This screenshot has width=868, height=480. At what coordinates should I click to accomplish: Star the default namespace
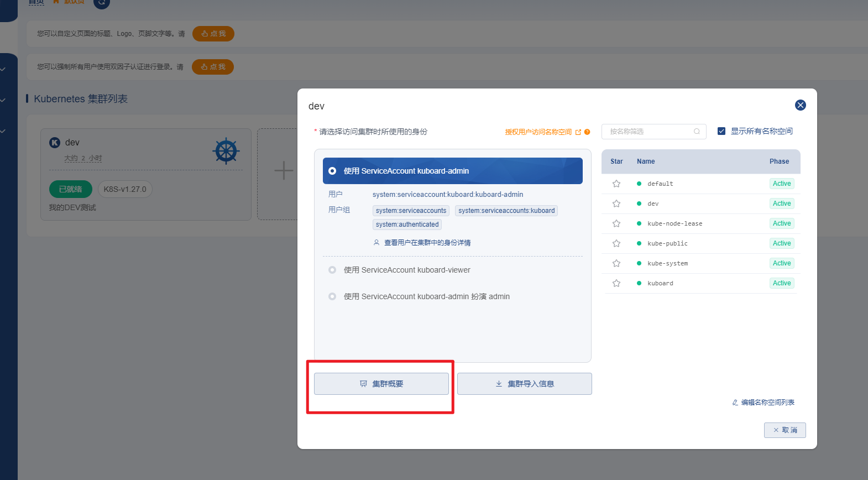point(616,184)
